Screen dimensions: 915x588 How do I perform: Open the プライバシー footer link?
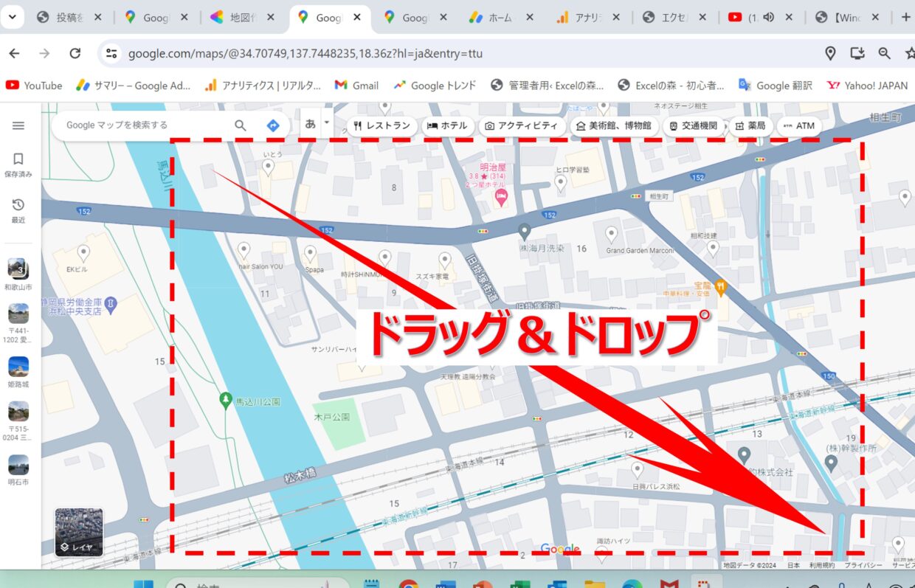click(863, 565)
